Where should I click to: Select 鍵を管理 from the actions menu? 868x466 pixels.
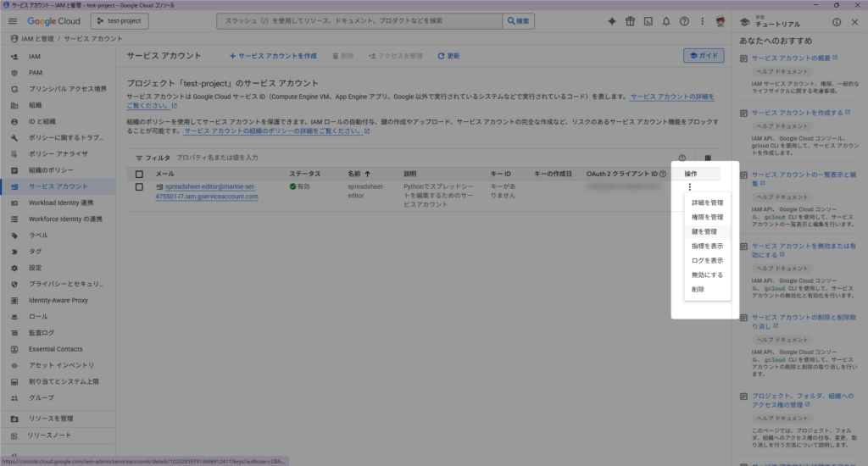pos(704,231)
